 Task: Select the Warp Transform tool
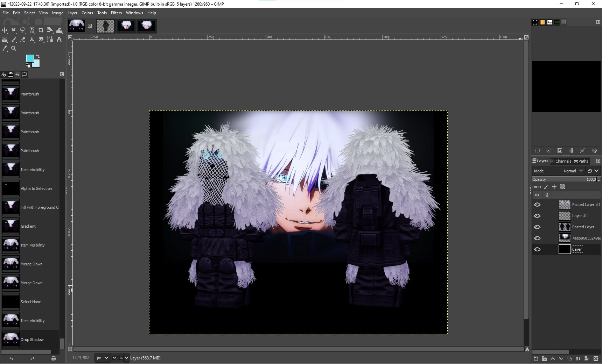click(59, 30)
